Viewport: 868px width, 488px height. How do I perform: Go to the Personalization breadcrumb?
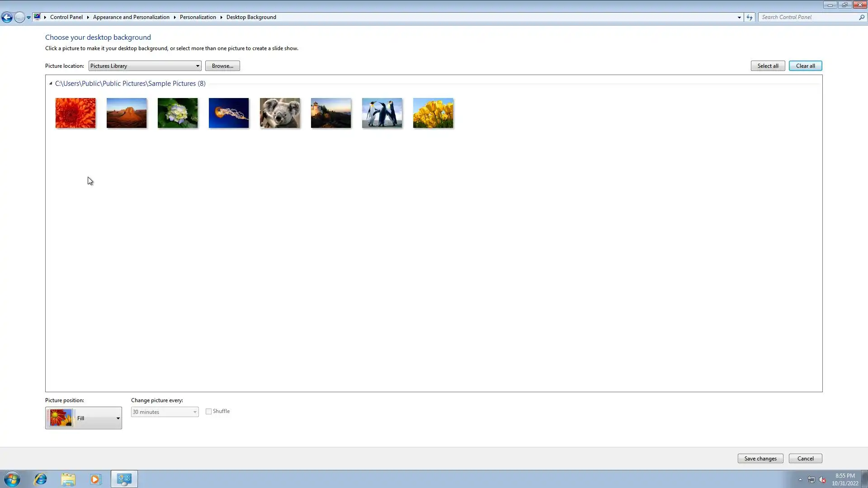pos(198,17)
